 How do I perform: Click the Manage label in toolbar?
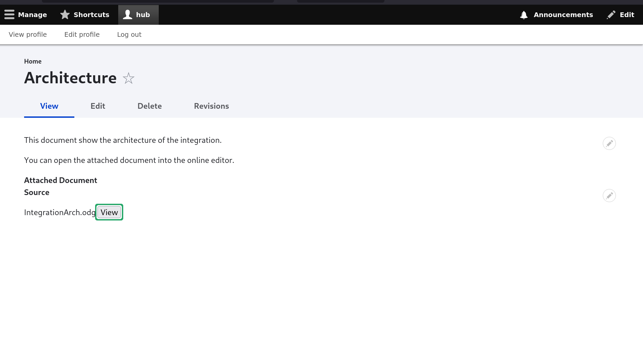click(32, 15)
